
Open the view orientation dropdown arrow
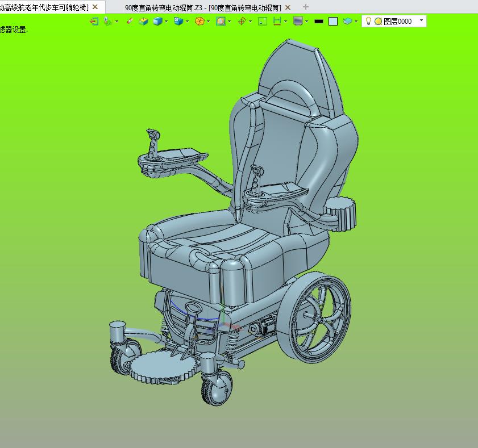[x=187, y=22]
